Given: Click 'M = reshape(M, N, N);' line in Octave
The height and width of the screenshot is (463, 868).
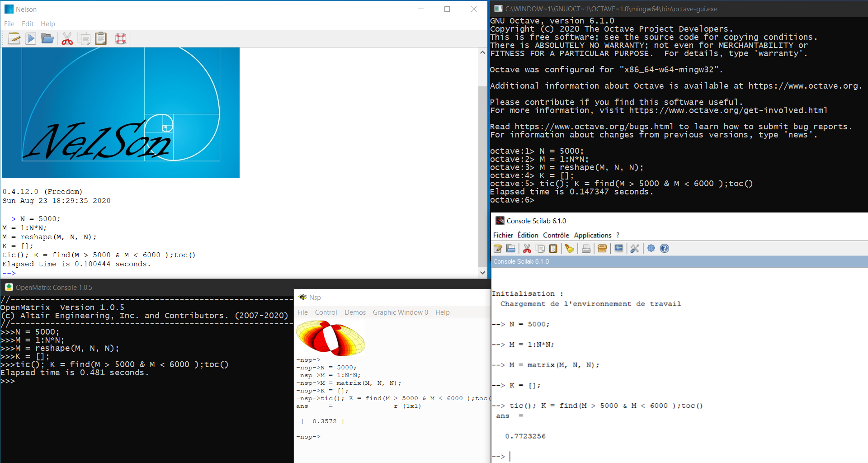Looking at the screenshot, I should [x=591, y=167].
